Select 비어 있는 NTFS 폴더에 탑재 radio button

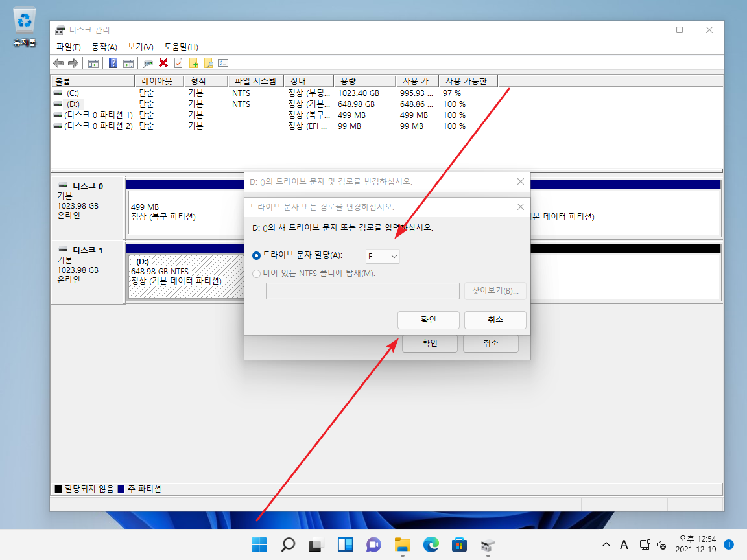[x=256, y=274]
